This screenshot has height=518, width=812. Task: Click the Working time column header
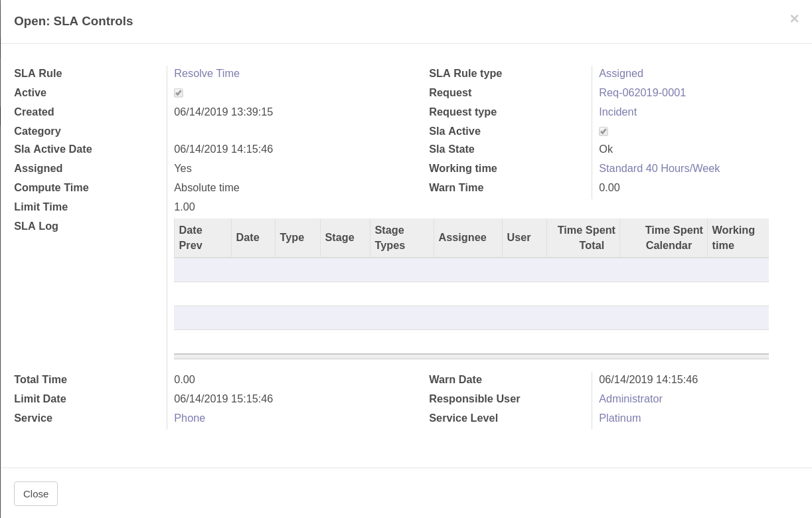(x=733, y=238)
